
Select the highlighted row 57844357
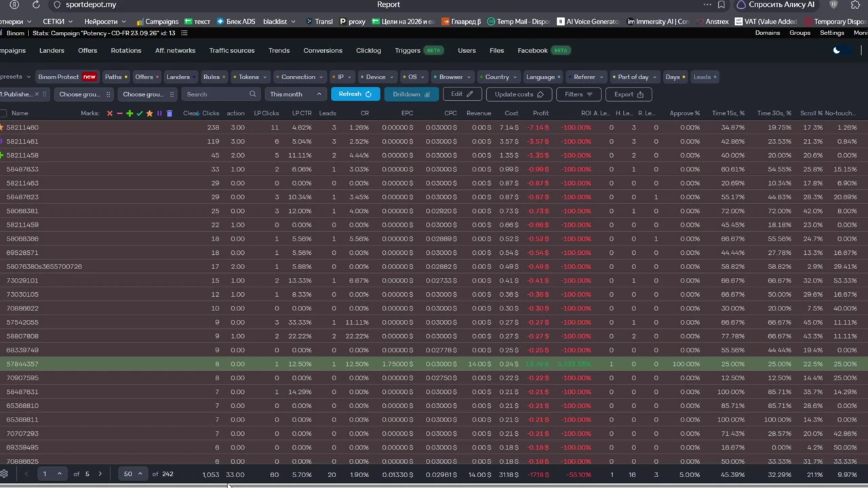click(434, 364)
